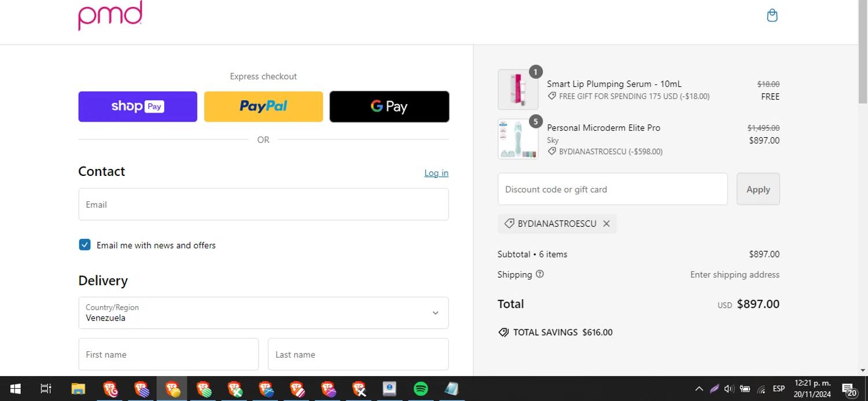Click the BYDIANASTROESCU applied code chip label

(x=557, y=224)
